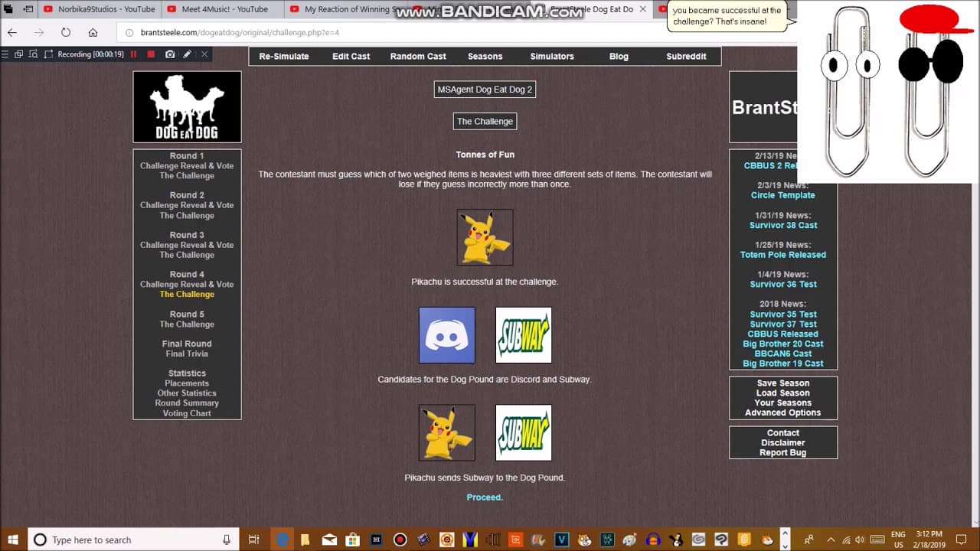Open the tabs you've set aside icon
The width and height of the screenshot is (980, 551).
8,9
